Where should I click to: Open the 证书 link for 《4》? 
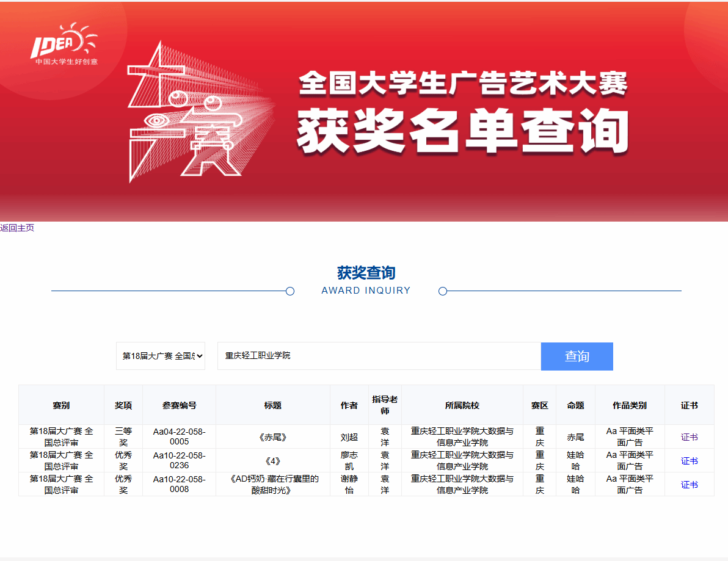click(689, 461)
